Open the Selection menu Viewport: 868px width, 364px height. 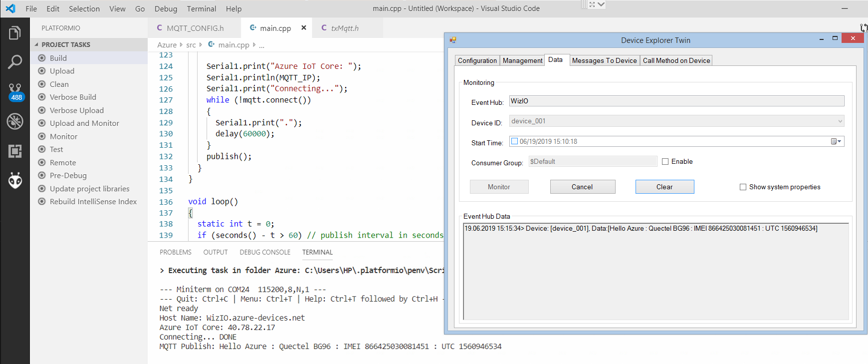coord(84,8)
